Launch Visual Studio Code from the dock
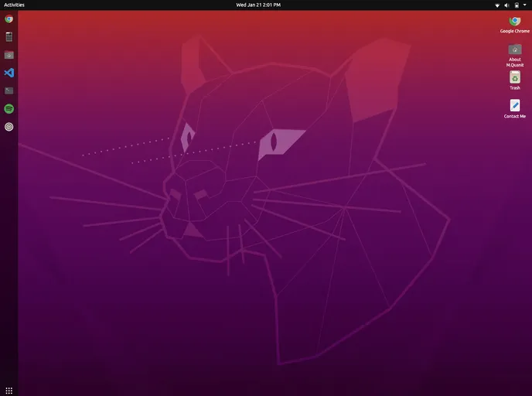 point(9,73)
